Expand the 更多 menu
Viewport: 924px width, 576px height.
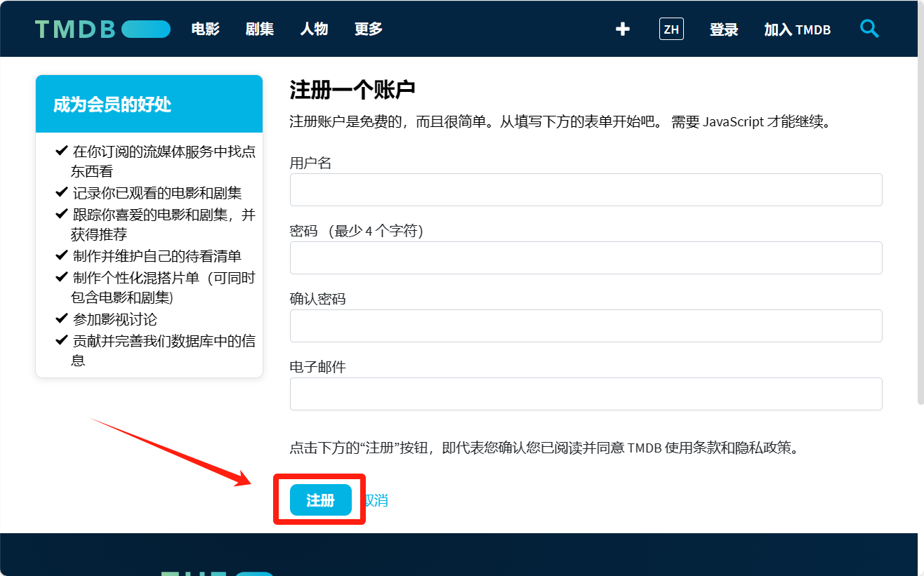point(369,29)
